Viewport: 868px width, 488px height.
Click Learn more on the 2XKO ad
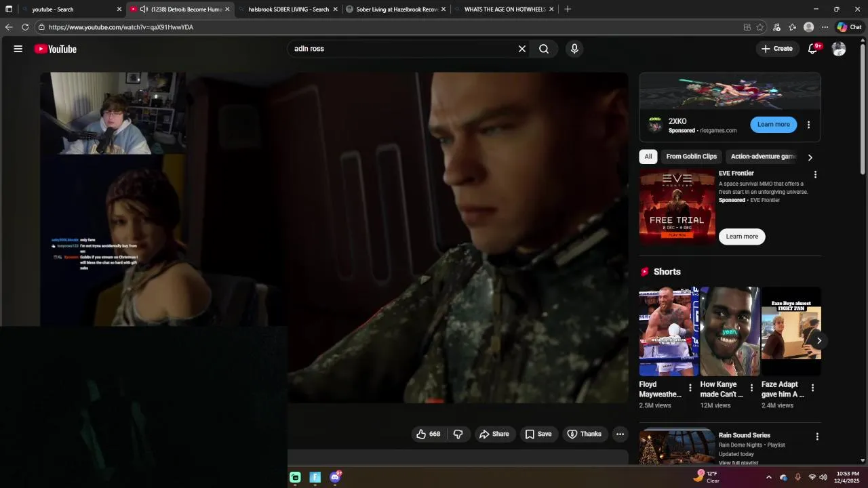coord(773,125)
